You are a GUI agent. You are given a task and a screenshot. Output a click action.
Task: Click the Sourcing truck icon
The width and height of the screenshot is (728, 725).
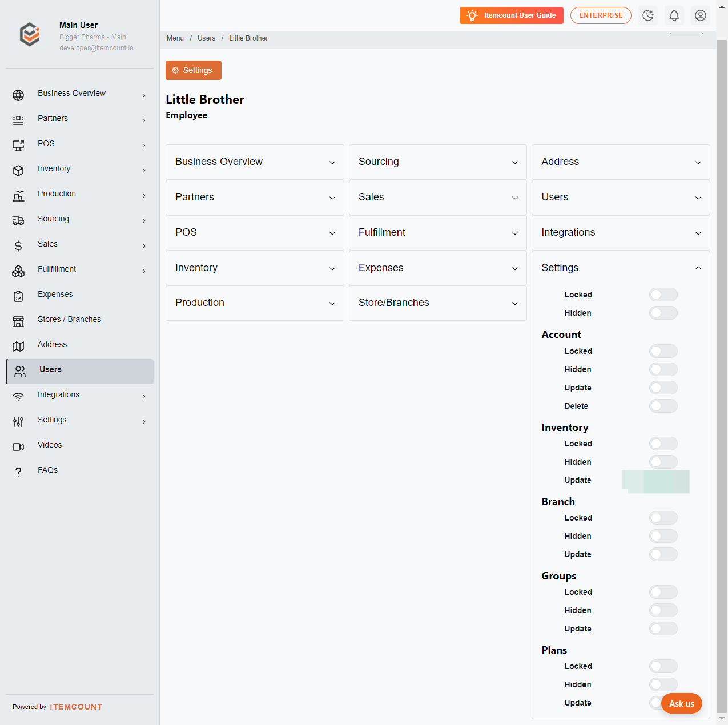tap(18, 221)
